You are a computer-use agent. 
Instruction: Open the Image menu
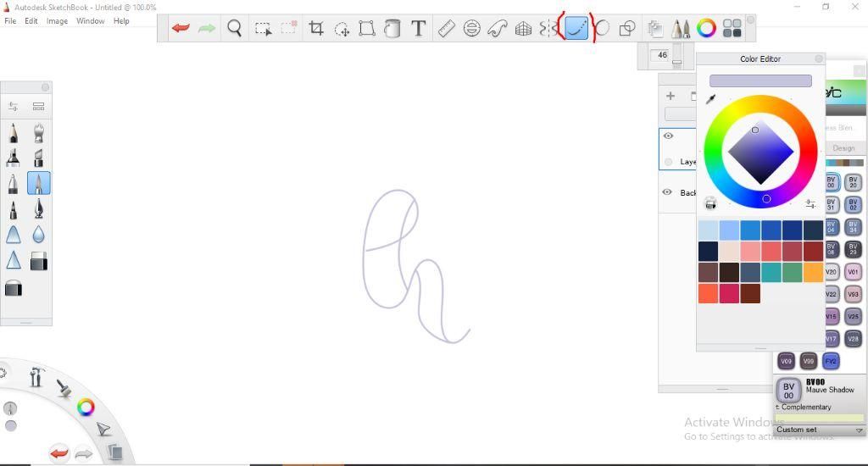click(x=57, y=21)
